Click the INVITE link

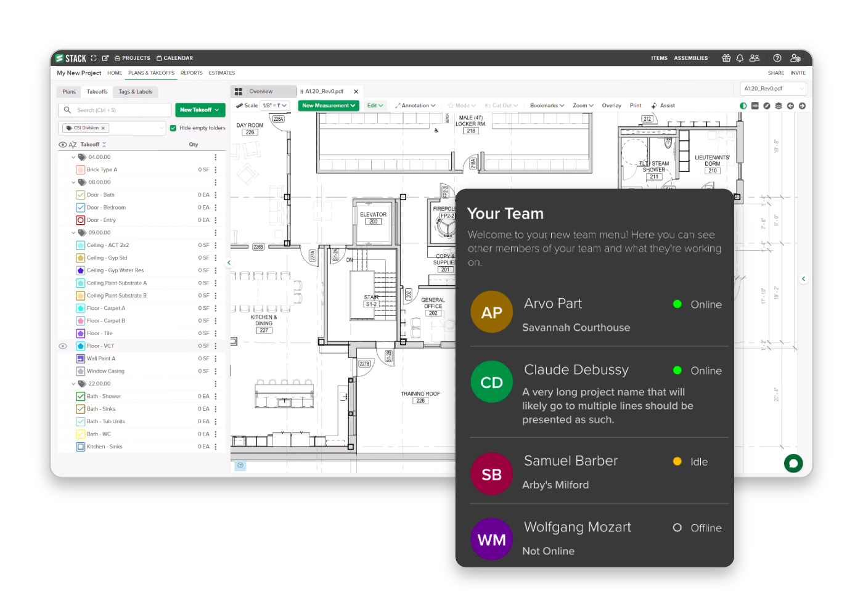pos(798,73)
